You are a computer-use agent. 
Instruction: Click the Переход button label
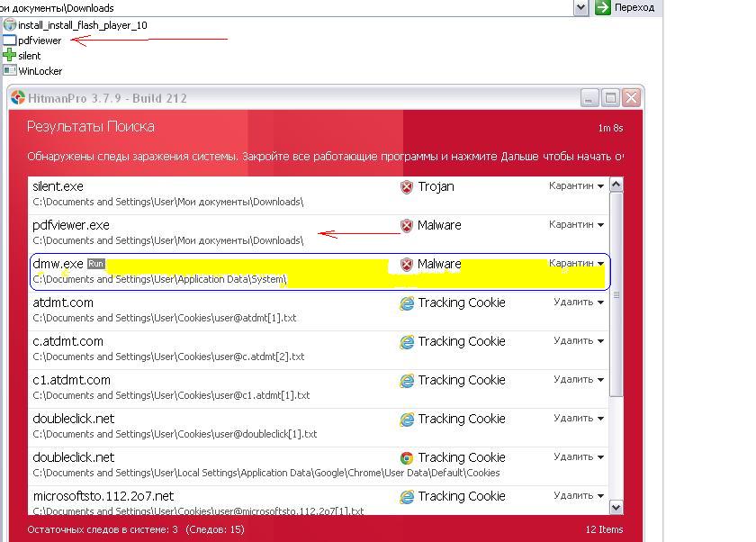pos(634,8)
